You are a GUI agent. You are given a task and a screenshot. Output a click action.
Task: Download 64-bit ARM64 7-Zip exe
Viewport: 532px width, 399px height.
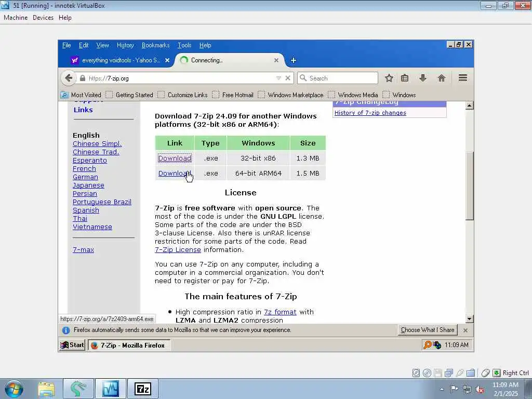point(175,174)
